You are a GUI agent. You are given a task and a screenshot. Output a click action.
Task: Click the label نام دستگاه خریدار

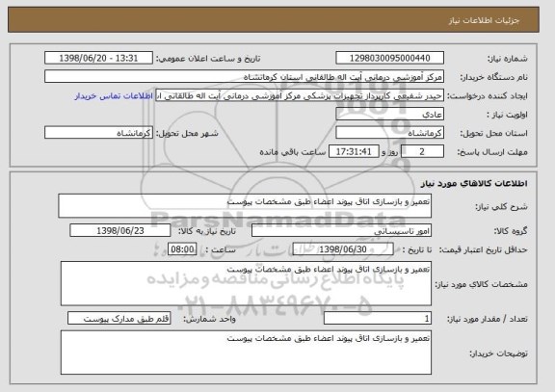click(493, 77)
